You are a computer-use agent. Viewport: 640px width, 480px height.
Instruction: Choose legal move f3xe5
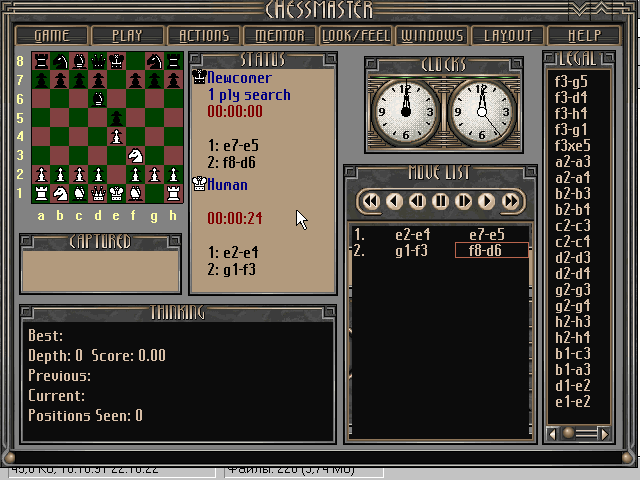point(572,146)
